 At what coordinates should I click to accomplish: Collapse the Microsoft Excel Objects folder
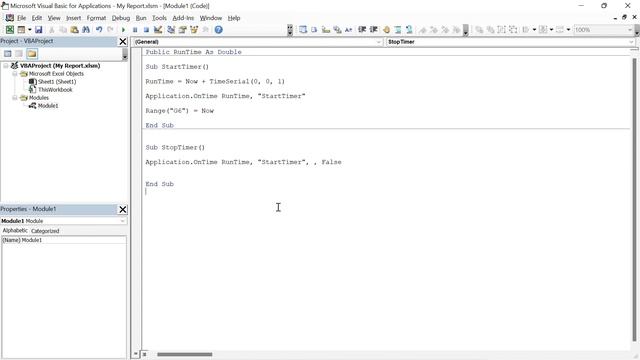pyautogui.click(x=15, y=74)
